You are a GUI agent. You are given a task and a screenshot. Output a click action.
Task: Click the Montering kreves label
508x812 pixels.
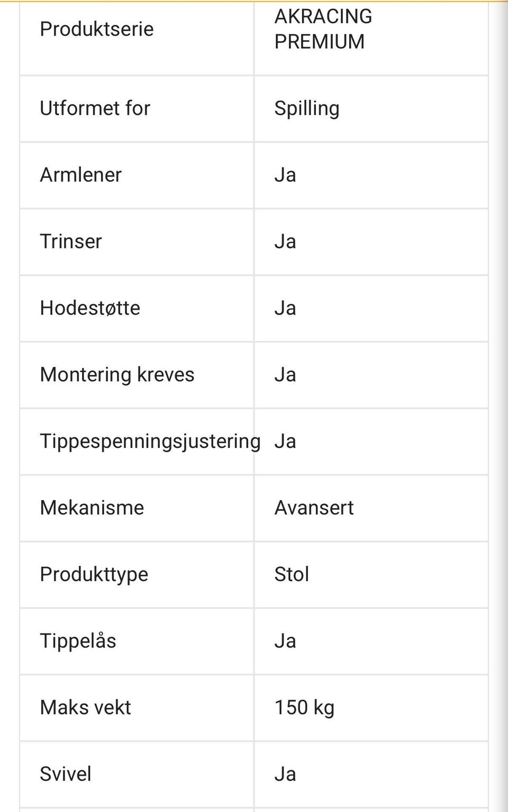coord(117,375)
